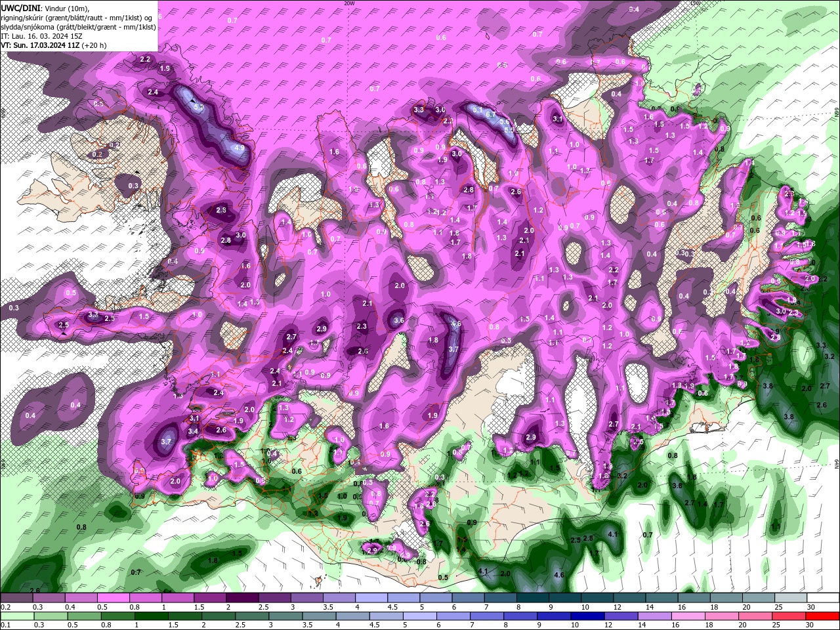The width and height of the screenshot is (840, 630).
Task: Pick the pale grey 25 swatch in the upper legend
Action: (789, 598)
